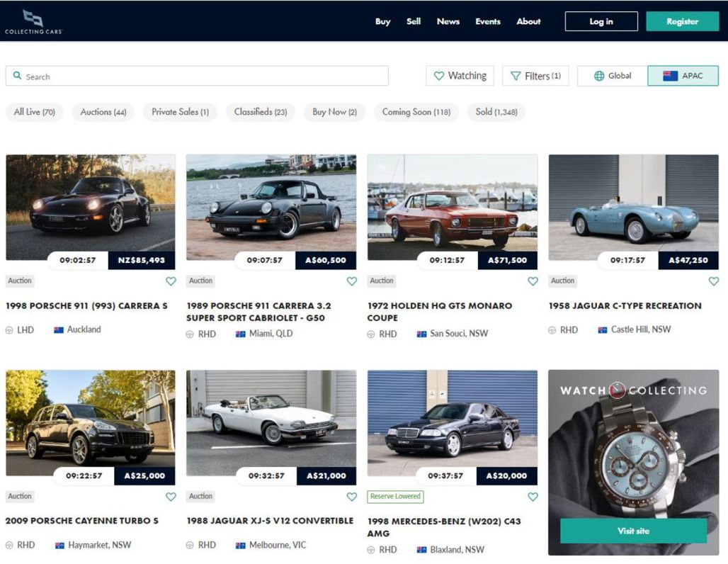Click the Auction badge under the Cayenne
The height and width of the screenshot is (564, 728).
click(x=20, y=496)
